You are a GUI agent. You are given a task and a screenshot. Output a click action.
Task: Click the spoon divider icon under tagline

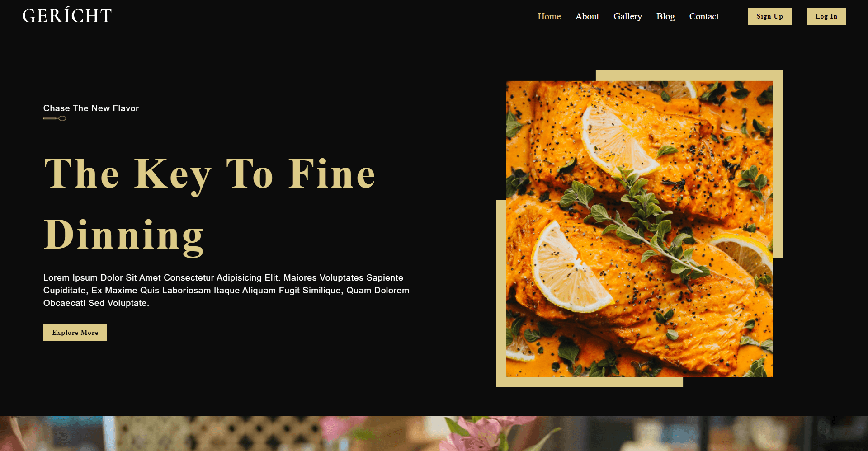pos(55,118)
